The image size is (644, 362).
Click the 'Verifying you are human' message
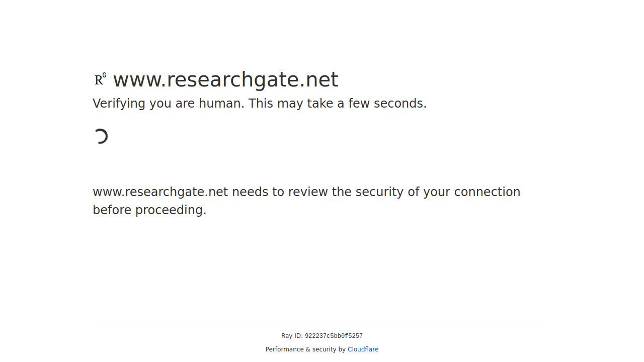click(260, 104)
